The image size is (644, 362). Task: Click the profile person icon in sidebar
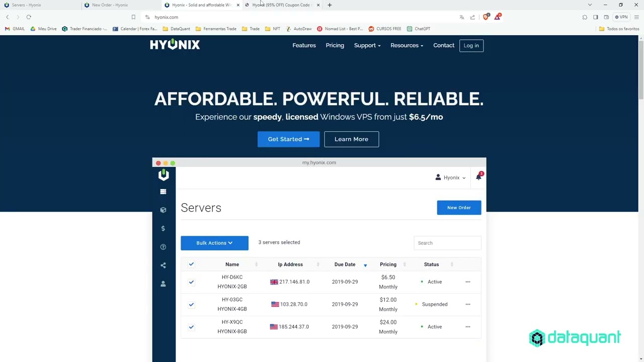click(x=163, y=284)
